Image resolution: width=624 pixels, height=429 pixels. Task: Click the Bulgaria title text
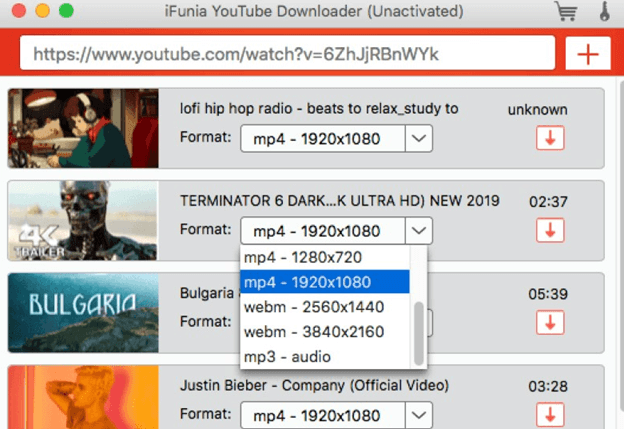click(209, 293)
